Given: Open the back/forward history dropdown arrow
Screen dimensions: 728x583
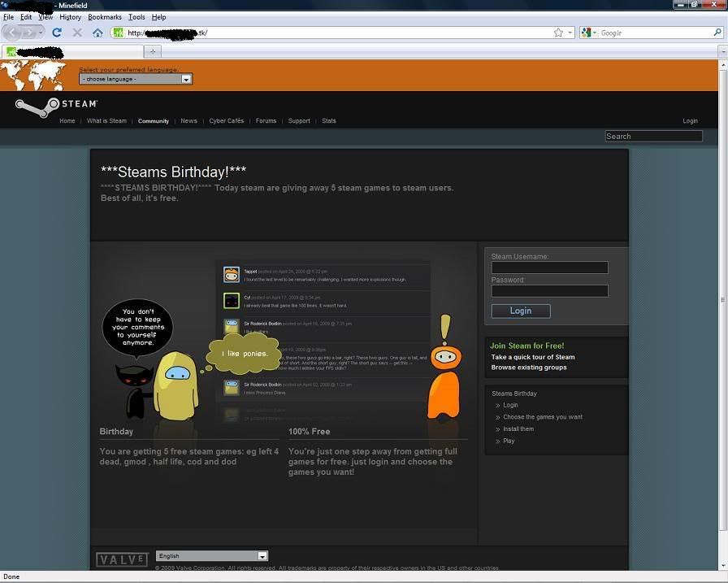Looking at the screenshot, I should [x=41, y=33].
